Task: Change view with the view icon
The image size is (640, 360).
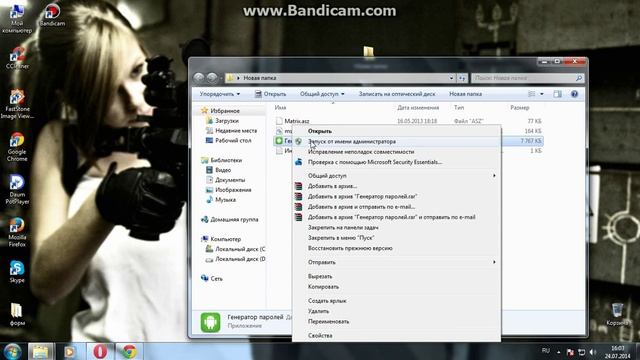Action: (531, 94)
